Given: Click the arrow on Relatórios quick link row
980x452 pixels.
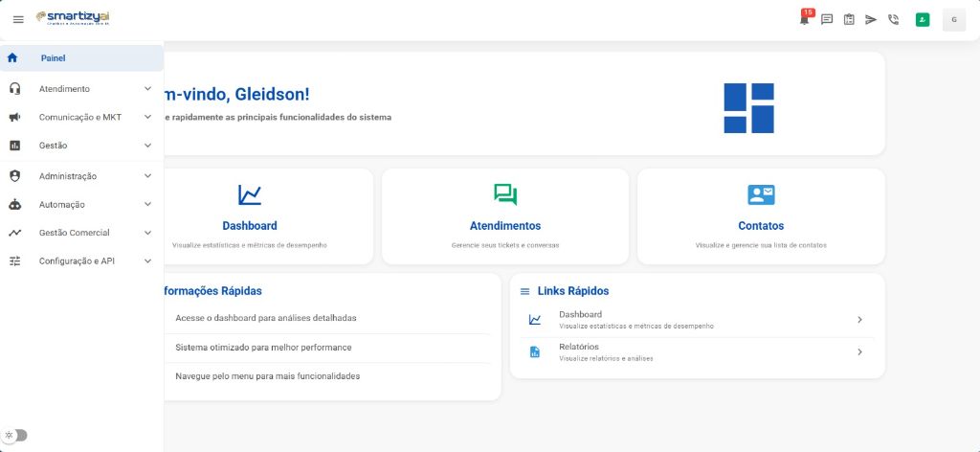Looking at the screenshot, I should click(860, 352).
